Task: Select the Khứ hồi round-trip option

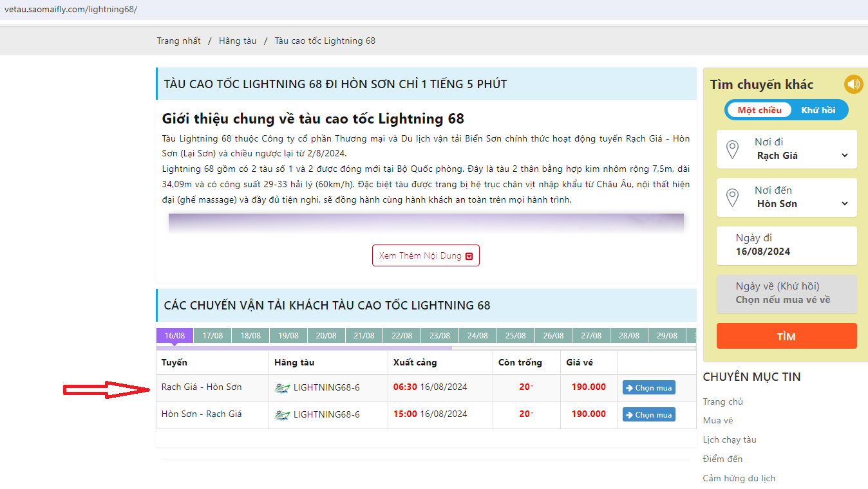Action: click(x=818, y=110)
